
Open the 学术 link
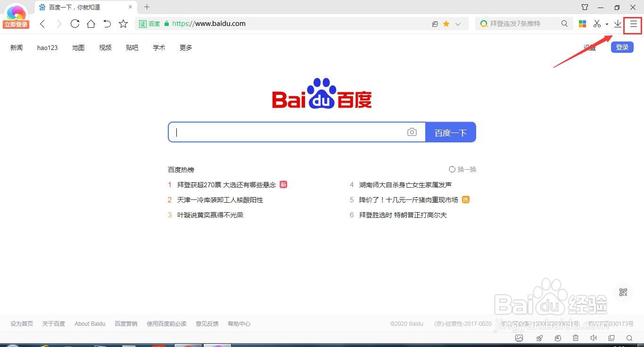[x=159, y=48]
